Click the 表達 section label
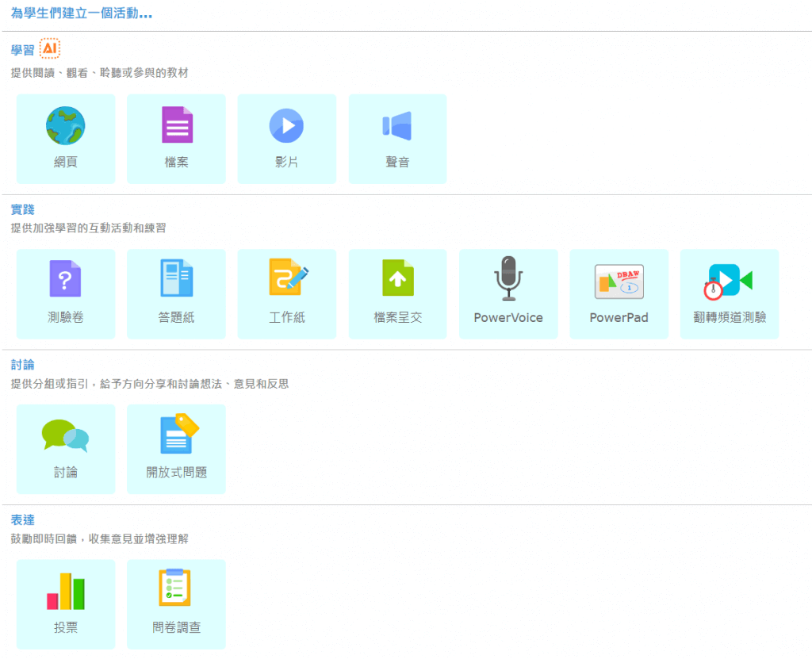The image size is (812, 659). point(21,520)
